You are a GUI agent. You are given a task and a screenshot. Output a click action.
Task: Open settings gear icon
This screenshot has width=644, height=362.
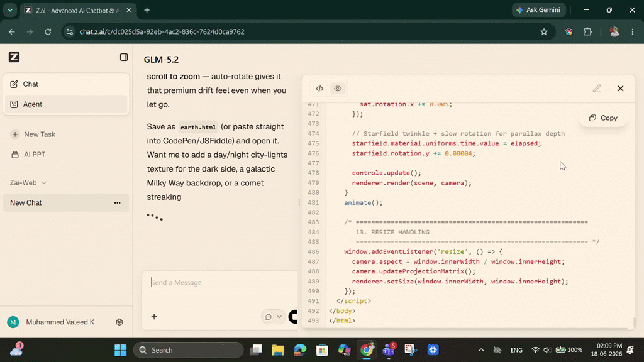(119, 322)
